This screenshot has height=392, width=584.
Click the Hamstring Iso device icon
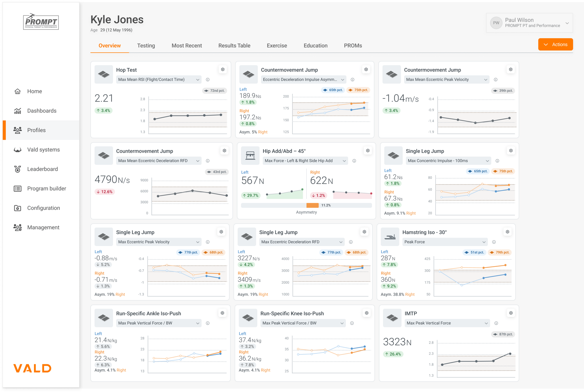(390, 237)
